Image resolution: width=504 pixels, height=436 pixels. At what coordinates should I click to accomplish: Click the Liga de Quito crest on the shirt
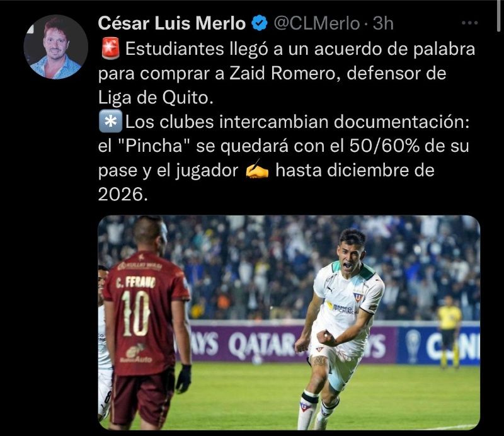click(357, 297)
